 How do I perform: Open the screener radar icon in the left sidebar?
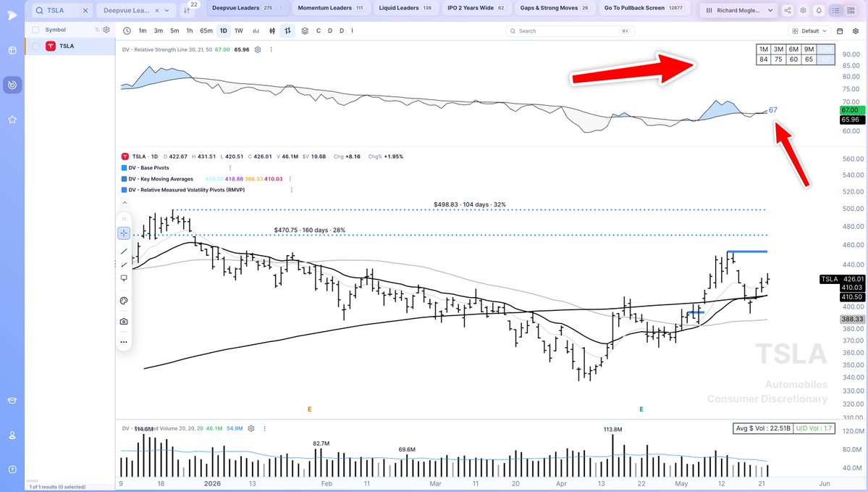(x=12, y=85)
